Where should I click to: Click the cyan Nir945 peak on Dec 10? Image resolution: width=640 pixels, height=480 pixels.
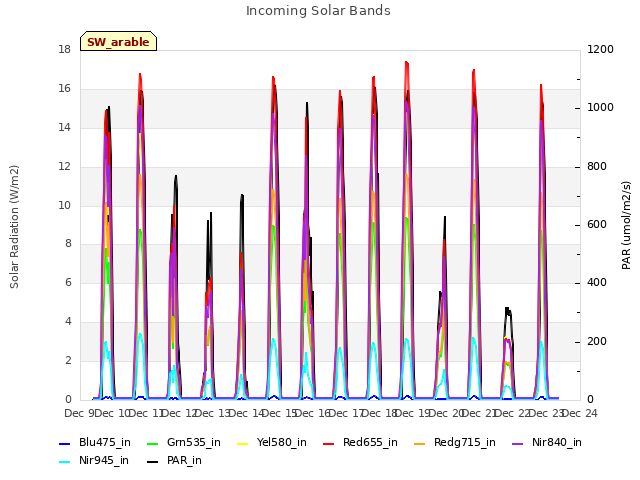pyautogui.click(x=140, y=334)
